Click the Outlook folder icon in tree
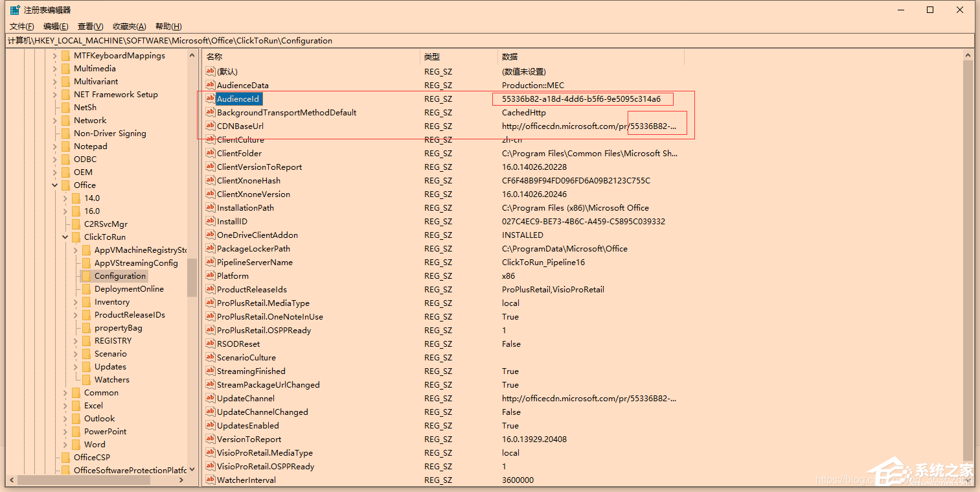 tap(76, 419)
